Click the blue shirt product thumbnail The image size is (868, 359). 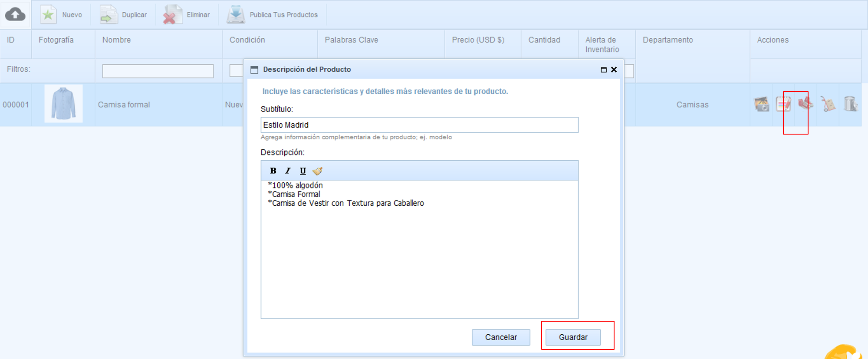(x=63, y=104)
